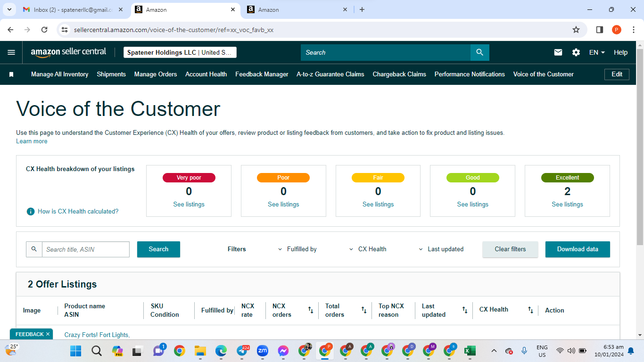Click the bookmark flag icon
644x362 pixels.
coord(11,74)
